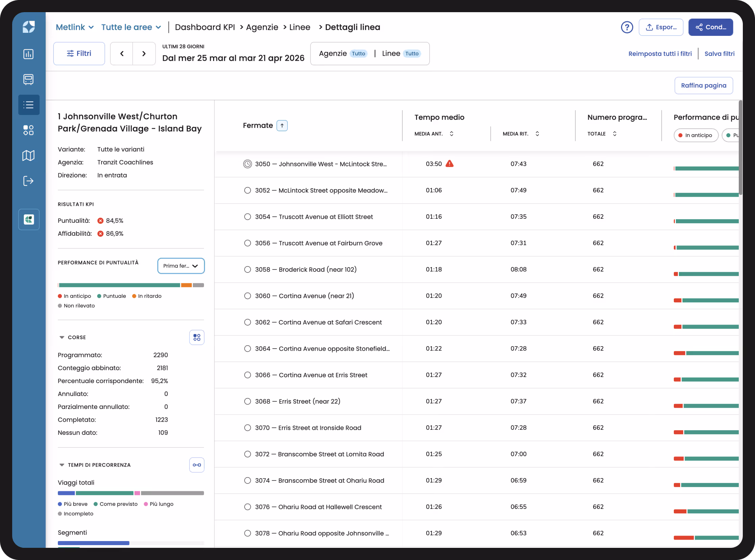Select radio for stop 3068 Erris Street
755x560 pixels.
tap(248, 401)
